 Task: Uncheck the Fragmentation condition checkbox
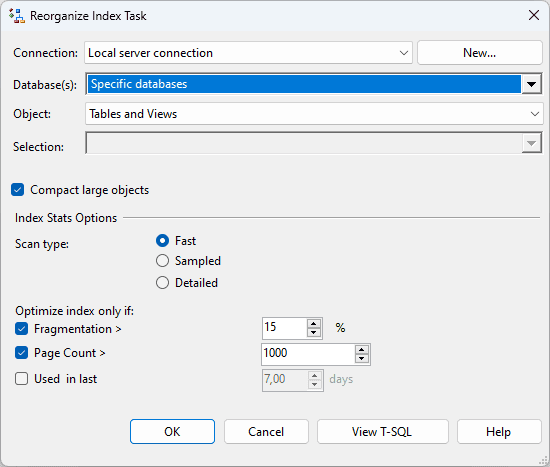[21, 329]
